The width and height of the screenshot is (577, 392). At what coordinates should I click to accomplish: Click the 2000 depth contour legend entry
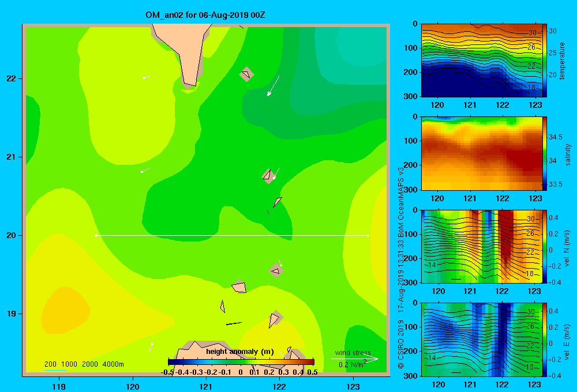point(90,364)
